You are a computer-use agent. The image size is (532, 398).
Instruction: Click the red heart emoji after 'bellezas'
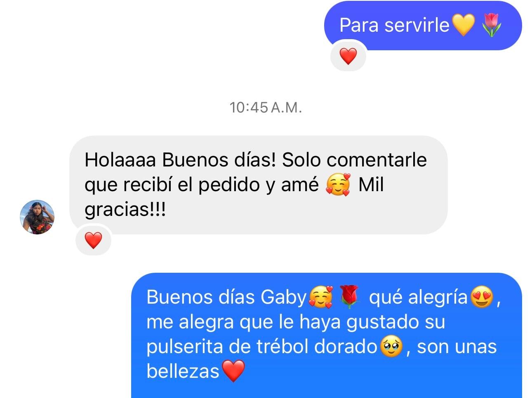click(x=233, y=371)
